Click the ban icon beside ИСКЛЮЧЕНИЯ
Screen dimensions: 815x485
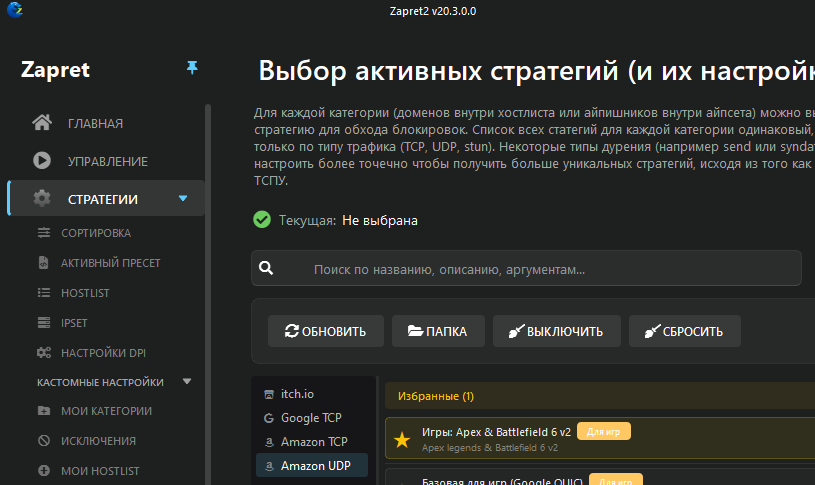click(44, 441)
